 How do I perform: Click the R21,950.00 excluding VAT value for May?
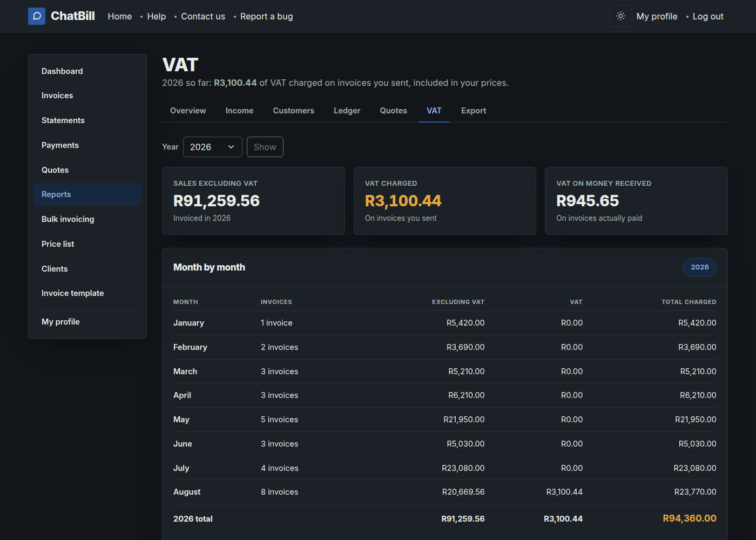click(464, 420)
